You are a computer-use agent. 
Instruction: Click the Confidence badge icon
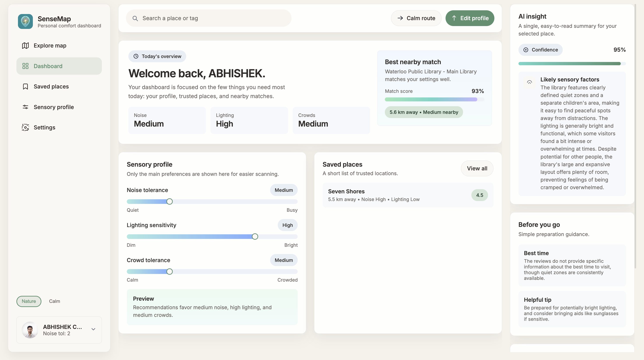[x=526, y=50]
